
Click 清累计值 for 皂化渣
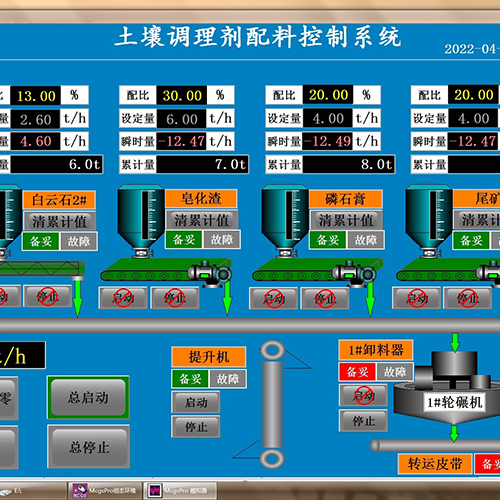pos(202,220)
